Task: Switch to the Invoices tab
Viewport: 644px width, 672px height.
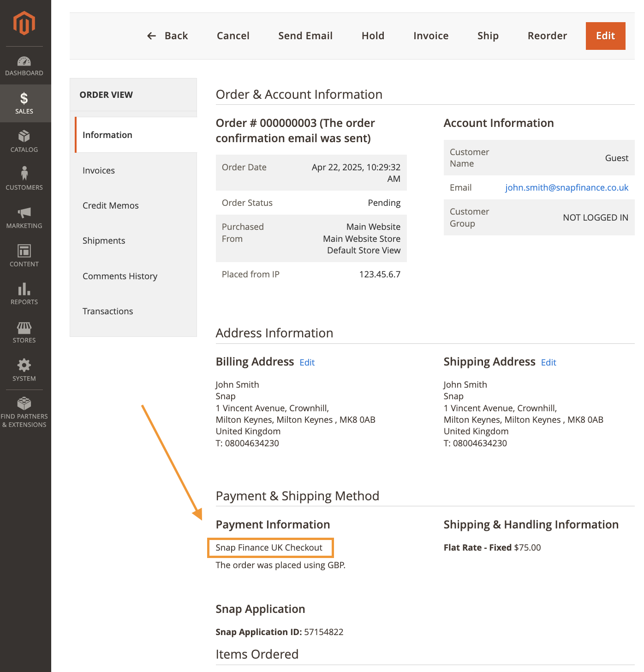Action: [98, 170]
